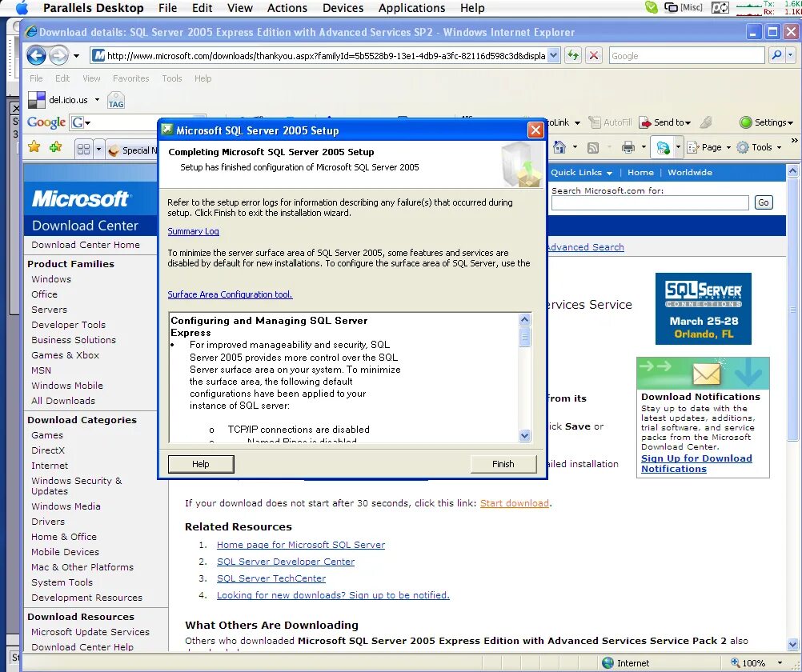Viewport: 802px width, 672px height.
Task: Click the red Stop loading icon
Action: tap(593, 55)
